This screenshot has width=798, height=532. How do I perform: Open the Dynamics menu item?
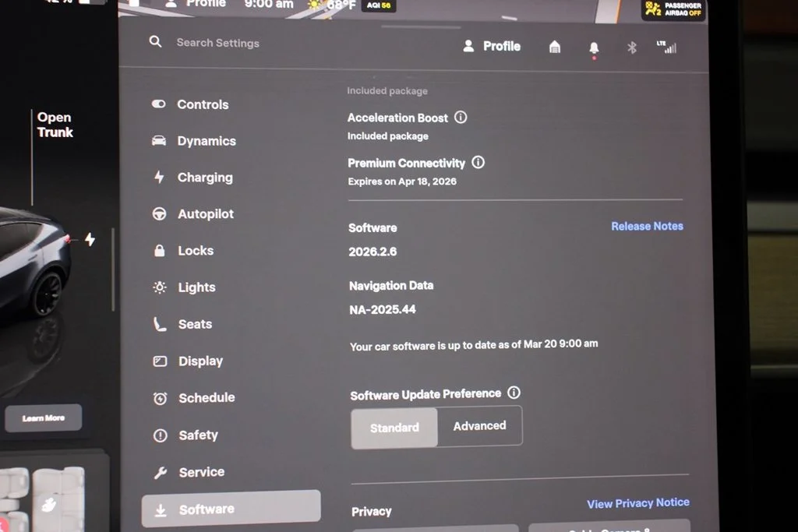pos(194,141)
